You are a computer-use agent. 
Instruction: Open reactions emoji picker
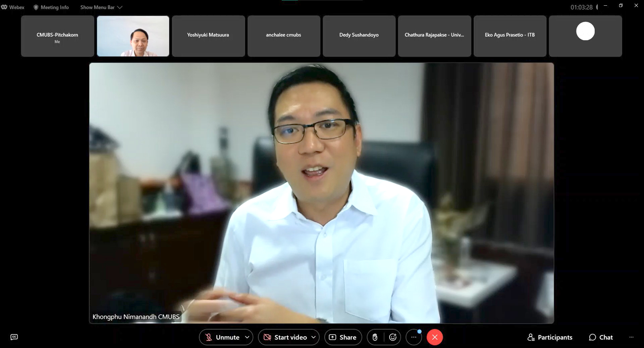pyautogui.click(x=393, y=337)
